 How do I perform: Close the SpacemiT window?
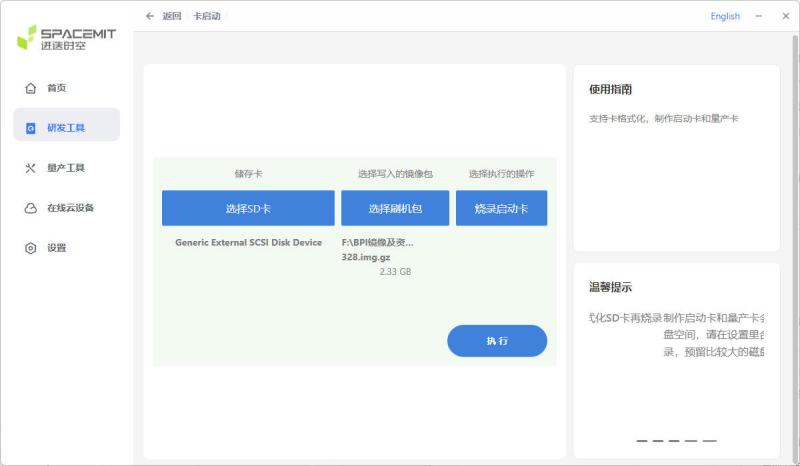pyautogui.click(x=786, y=16)
